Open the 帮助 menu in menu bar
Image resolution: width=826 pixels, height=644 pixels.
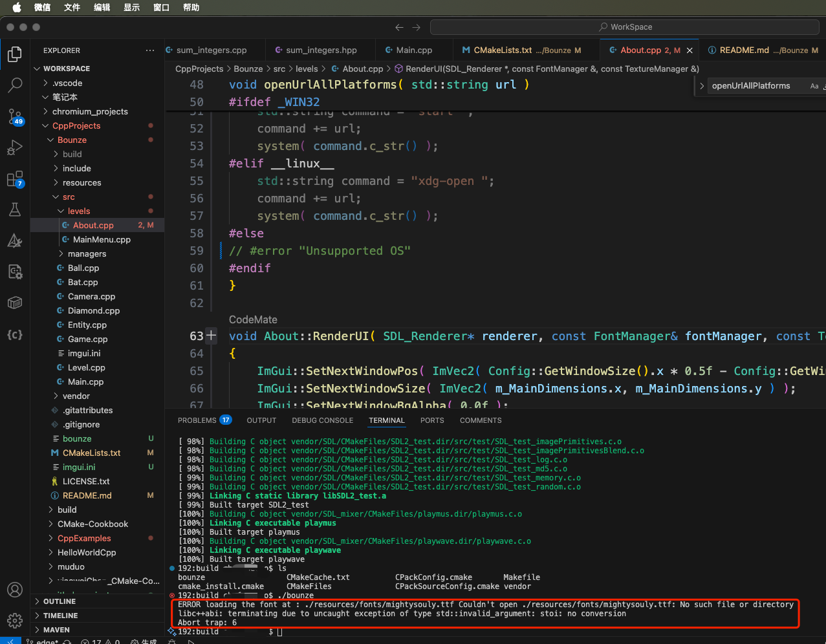[191, 8]
